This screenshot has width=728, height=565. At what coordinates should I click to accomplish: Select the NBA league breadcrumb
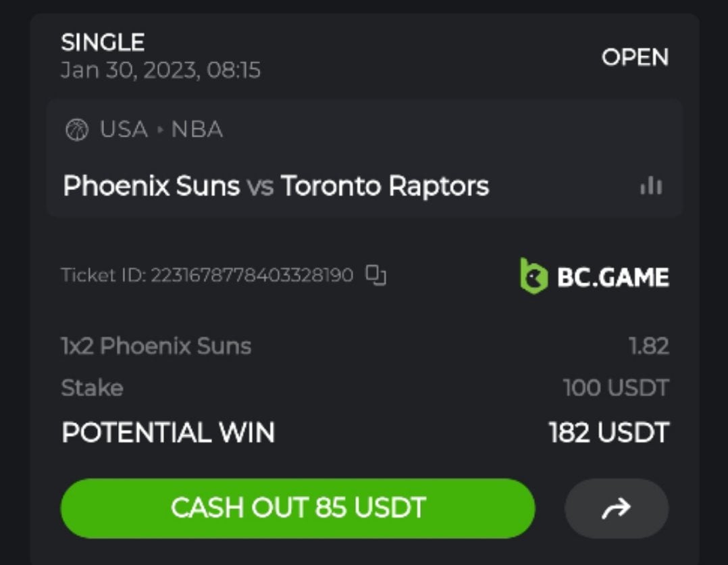[197, 130]
